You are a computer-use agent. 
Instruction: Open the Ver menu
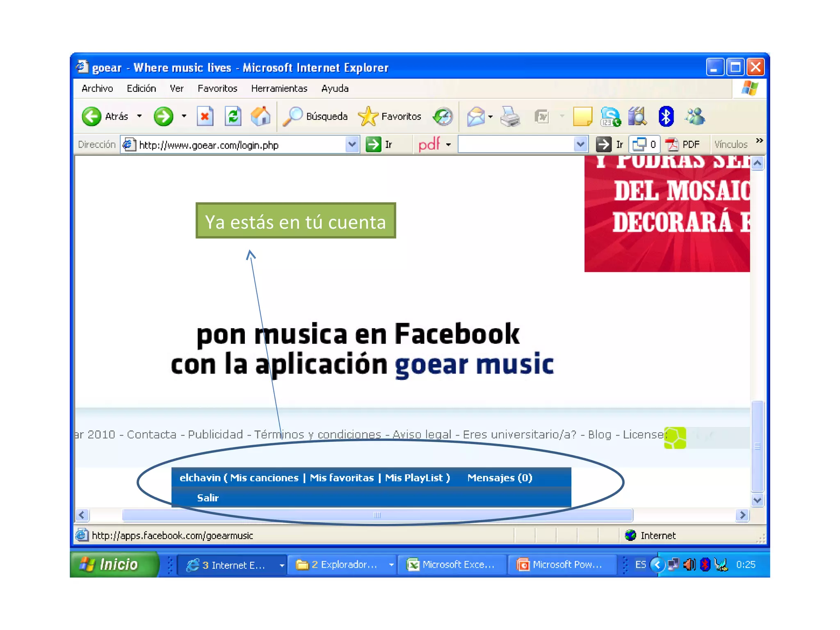[177, 89]
